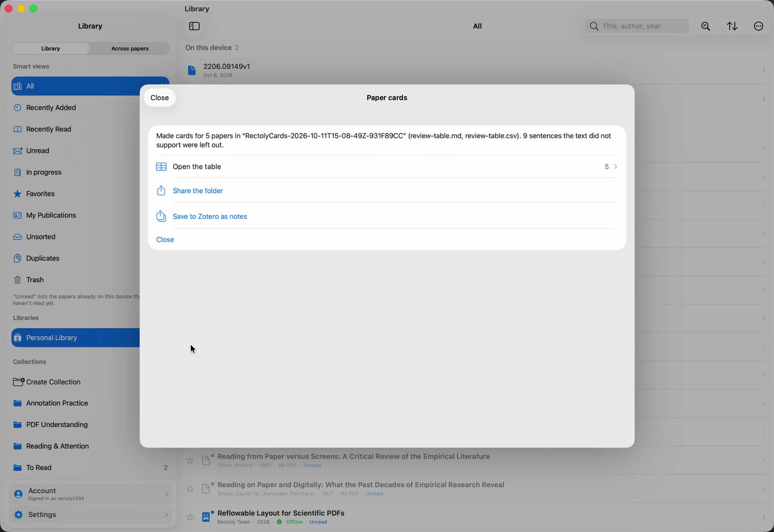
Task: Open the more options ellipsis icon
Action: coord(758,26)
